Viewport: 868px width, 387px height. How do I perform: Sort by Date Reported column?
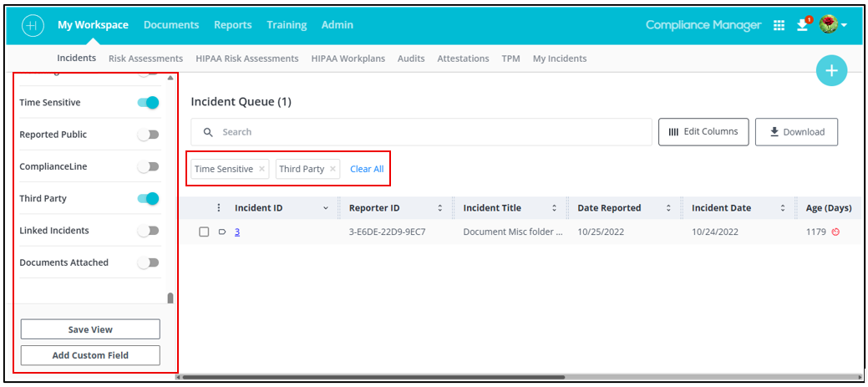[668, 209]
